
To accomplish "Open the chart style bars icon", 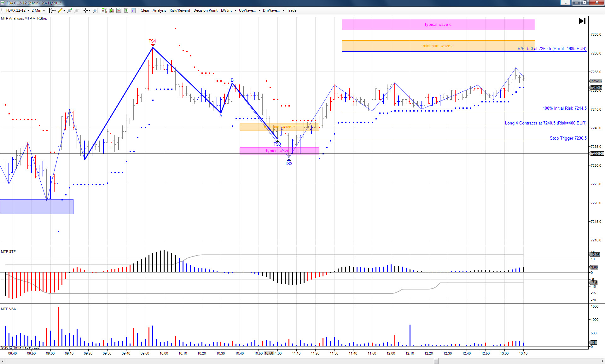I will point(51,10).
